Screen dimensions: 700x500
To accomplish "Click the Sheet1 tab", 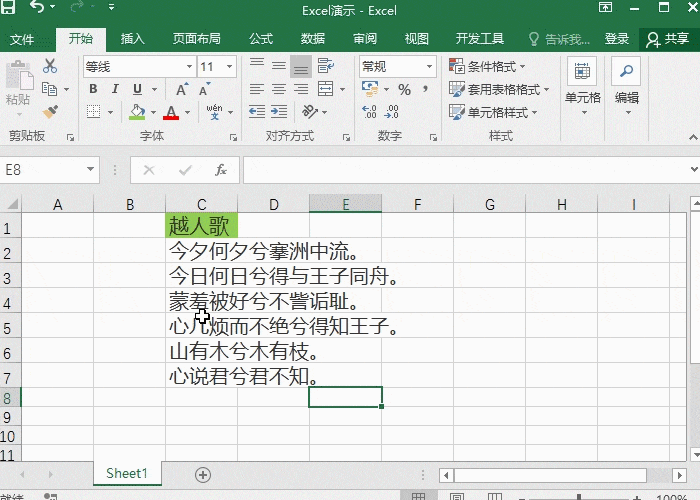I will click(x=127, y=473).
